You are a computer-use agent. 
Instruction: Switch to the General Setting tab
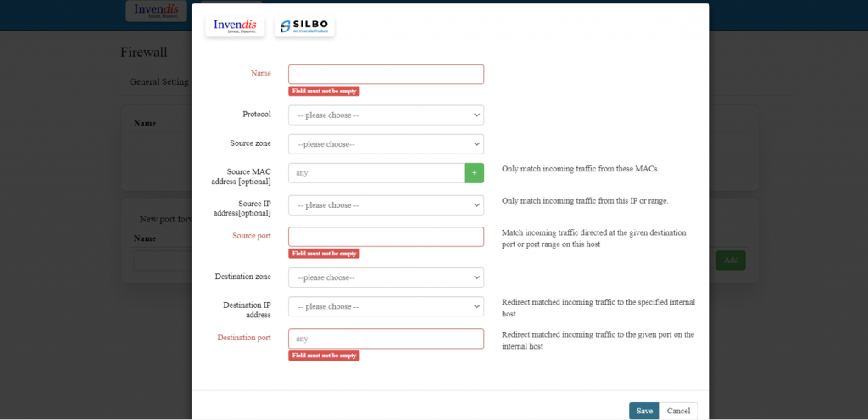pyautogui.click(x=159, y=82)
